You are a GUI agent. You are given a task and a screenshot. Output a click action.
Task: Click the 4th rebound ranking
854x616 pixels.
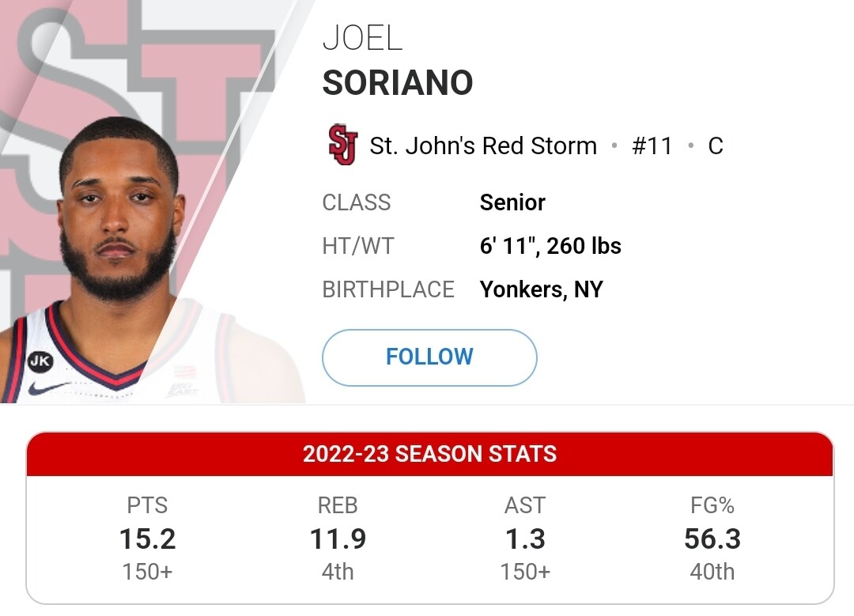tap(338, 572)
